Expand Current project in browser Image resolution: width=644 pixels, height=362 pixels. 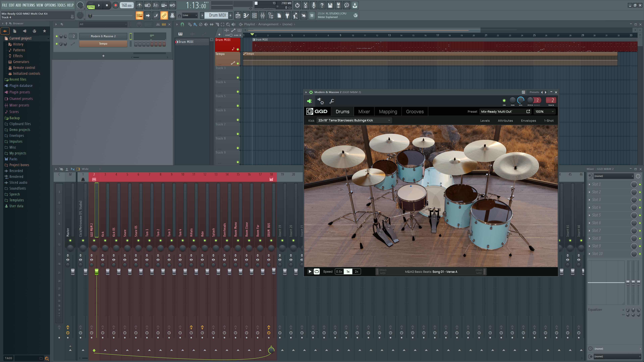pos(20,38)
